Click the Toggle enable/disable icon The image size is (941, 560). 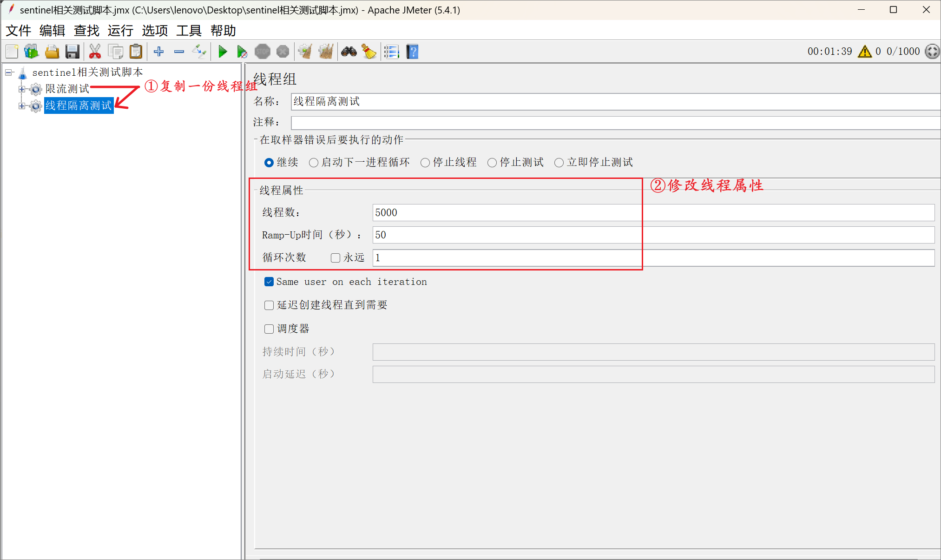pos(199,52)
